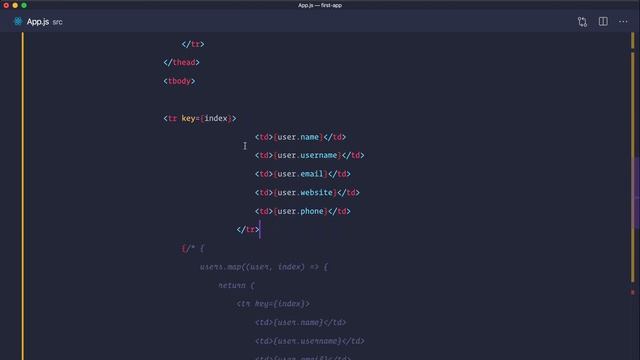This screenshot has width=640, height=360.
Task: Click the {user.name} table cell line
Action: click(300, 137)
